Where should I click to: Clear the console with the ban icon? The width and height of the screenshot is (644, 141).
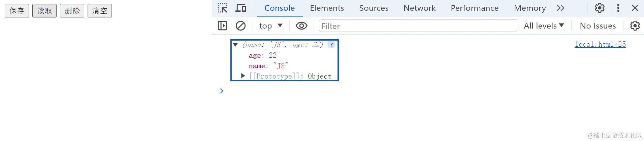pos(240,26)
